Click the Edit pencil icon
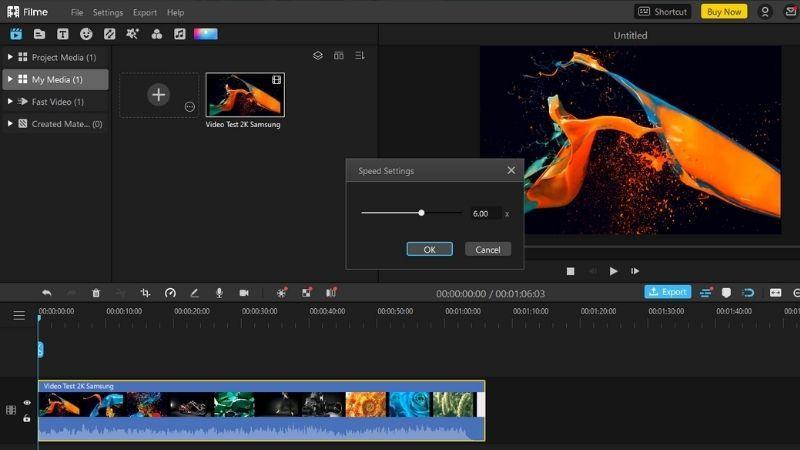Image resolution: width=800 pixels, height=450 pixels. click(194, 293)
